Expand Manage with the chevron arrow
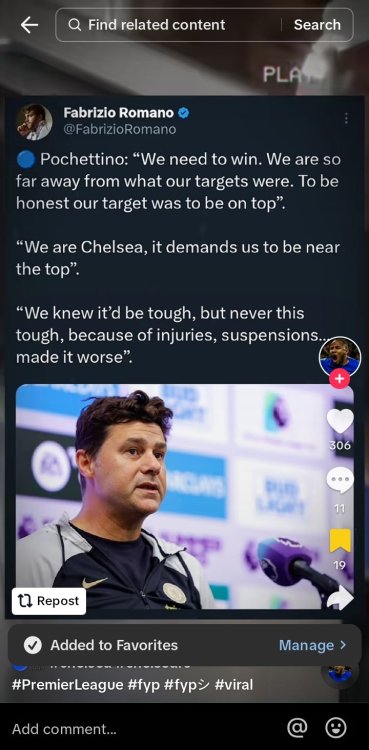Image resolution: width=369 pixels, height=750 pixels. pos(343,645)
